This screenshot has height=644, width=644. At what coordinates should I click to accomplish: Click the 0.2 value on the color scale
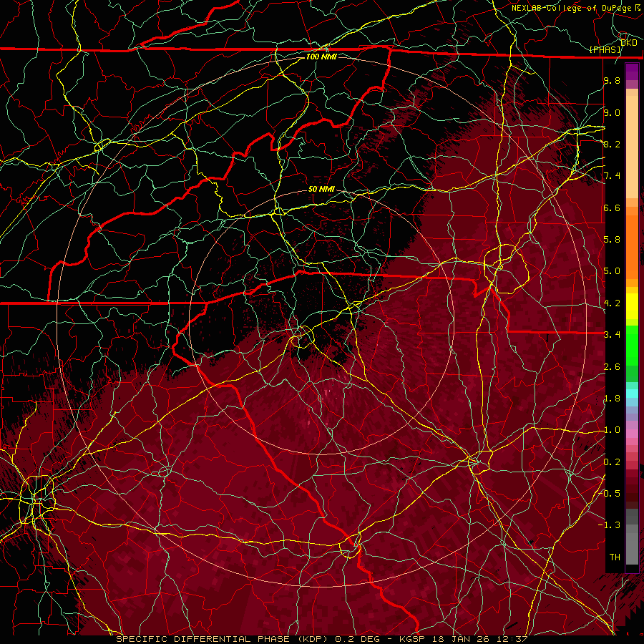(612, 462)
